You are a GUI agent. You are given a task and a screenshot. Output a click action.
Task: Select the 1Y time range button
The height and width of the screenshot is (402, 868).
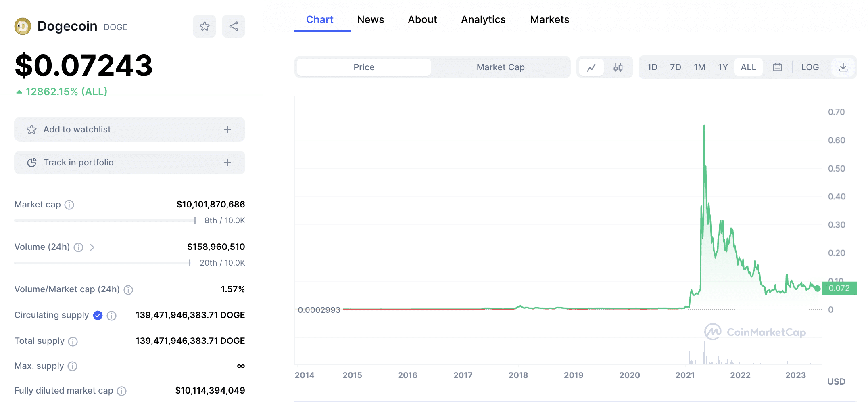723,67
